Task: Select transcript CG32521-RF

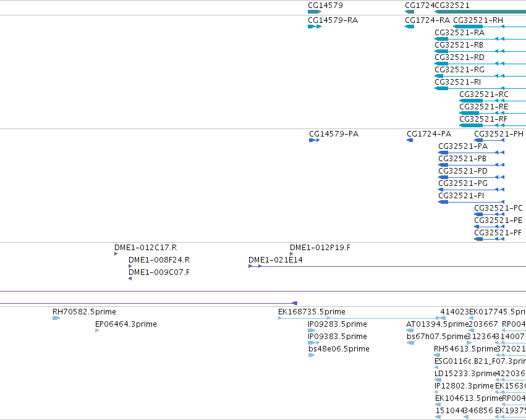Action: [x=483, y=119]
